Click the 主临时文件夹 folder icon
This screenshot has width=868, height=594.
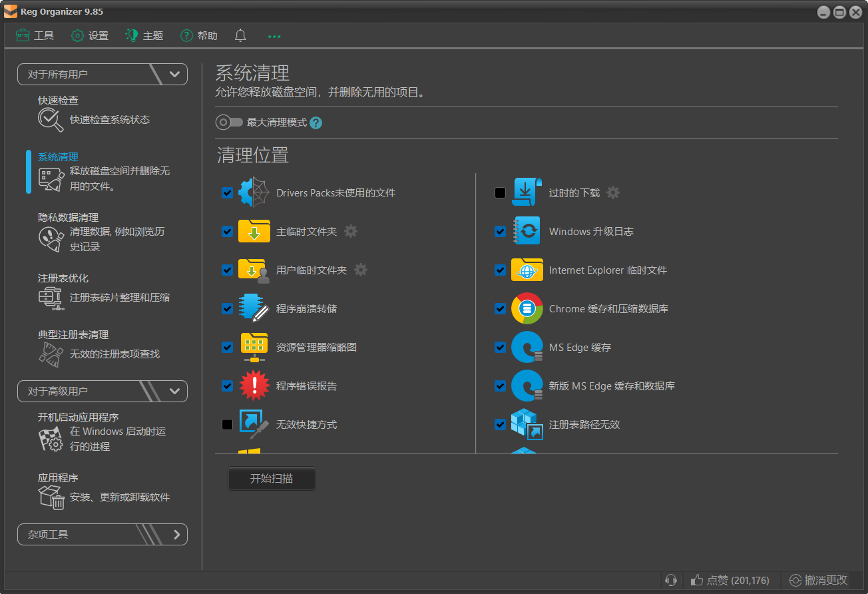point(254,232)
